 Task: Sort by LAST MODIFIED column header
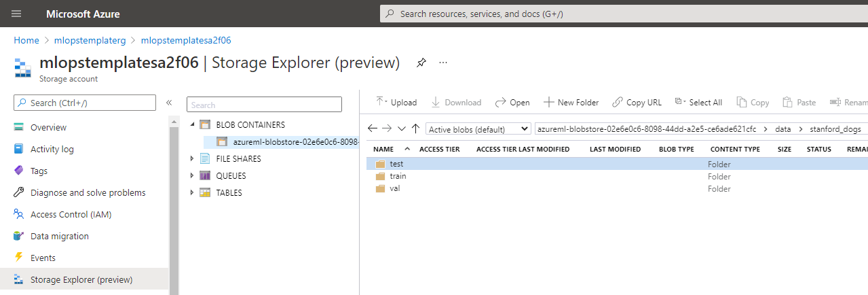615,149
